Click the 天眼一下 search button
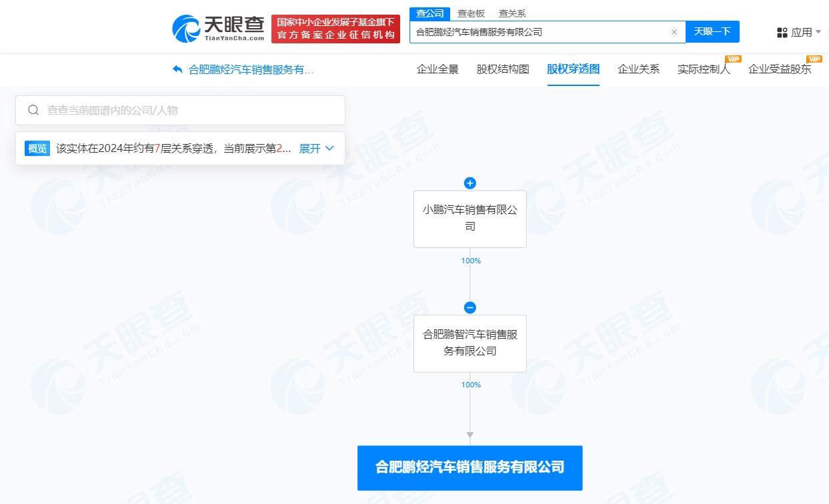 (712, 31)
